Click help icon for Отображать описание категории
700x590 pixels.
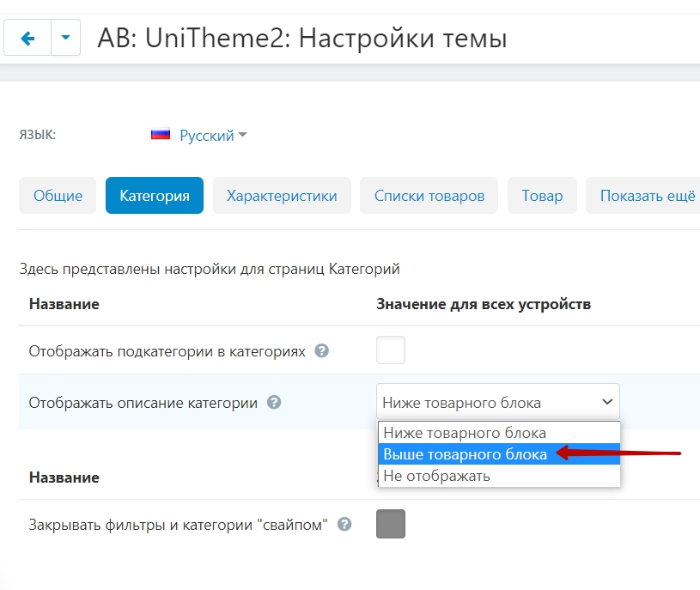pos(274,402)
